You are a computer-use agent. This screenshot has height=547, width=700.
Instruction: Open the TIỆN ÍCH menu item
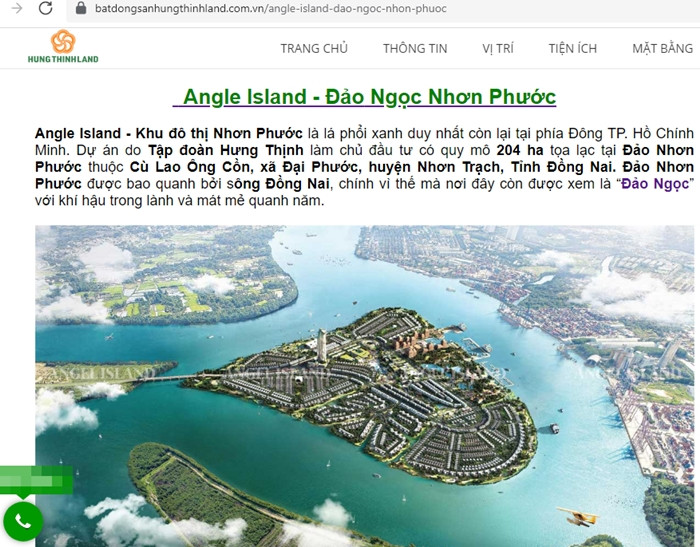573,48
